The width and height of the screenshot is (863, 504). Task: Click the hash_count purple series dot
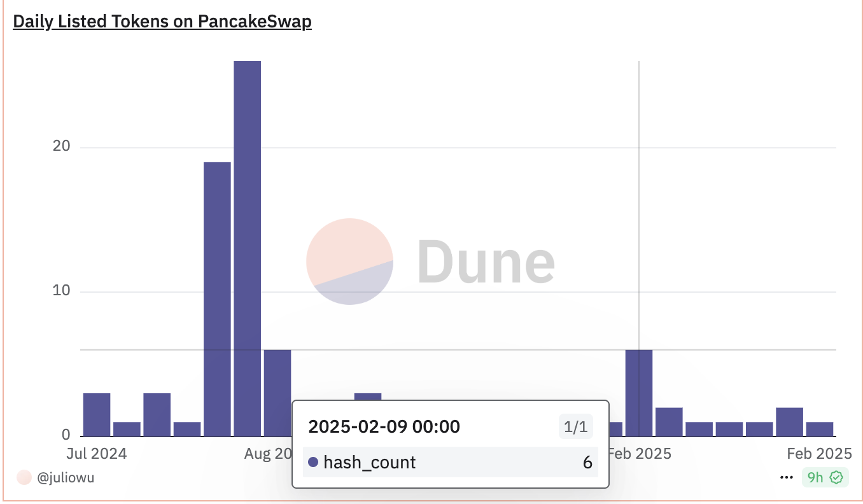click(x=313, y=462)
